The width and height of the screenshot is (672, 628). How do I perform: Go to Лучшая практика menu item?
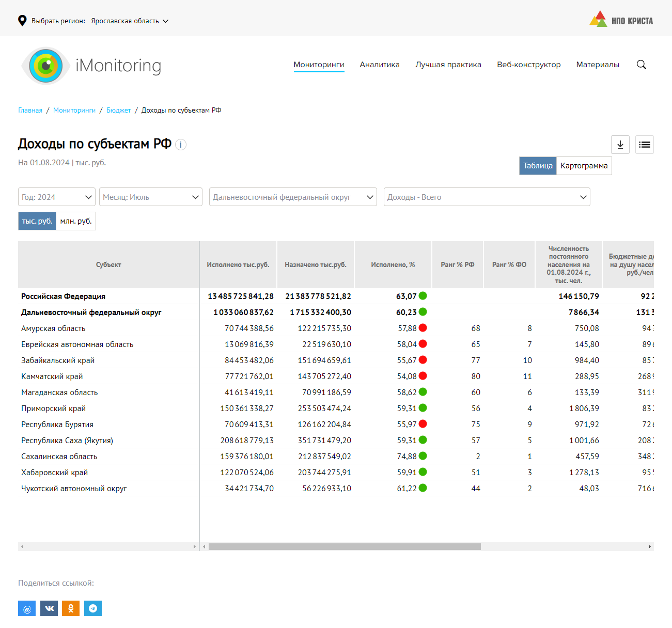[448, 65]
